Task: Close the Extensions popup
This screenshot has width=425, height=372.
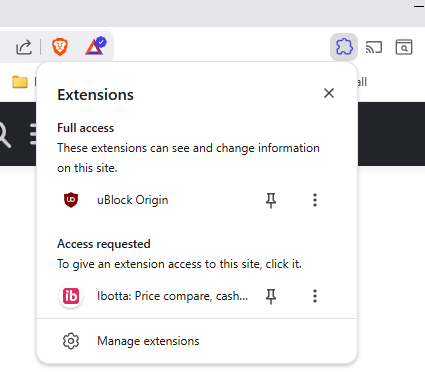Action: pyautogui.click(x=329, y=93)
